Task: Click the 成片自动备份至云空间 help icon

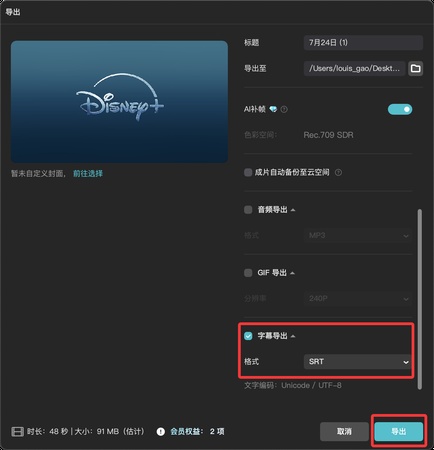Action: (338, 172)
